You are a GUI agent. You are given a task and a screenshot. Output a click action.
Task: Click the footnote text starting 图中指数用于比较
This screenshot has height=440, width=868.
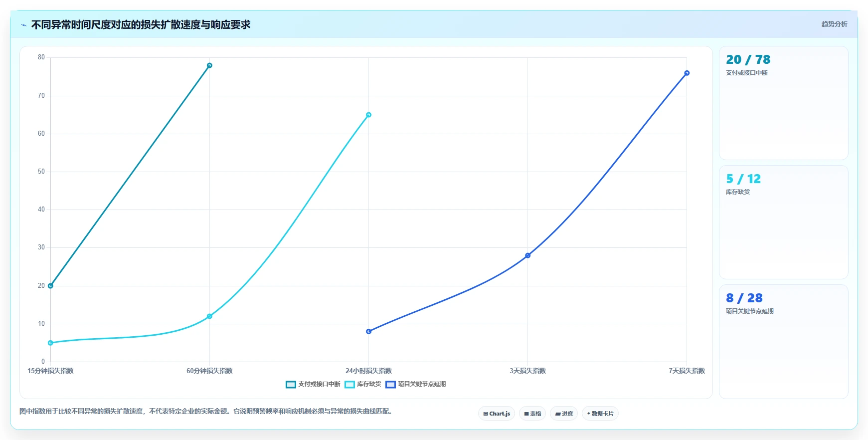click(207, 412)
